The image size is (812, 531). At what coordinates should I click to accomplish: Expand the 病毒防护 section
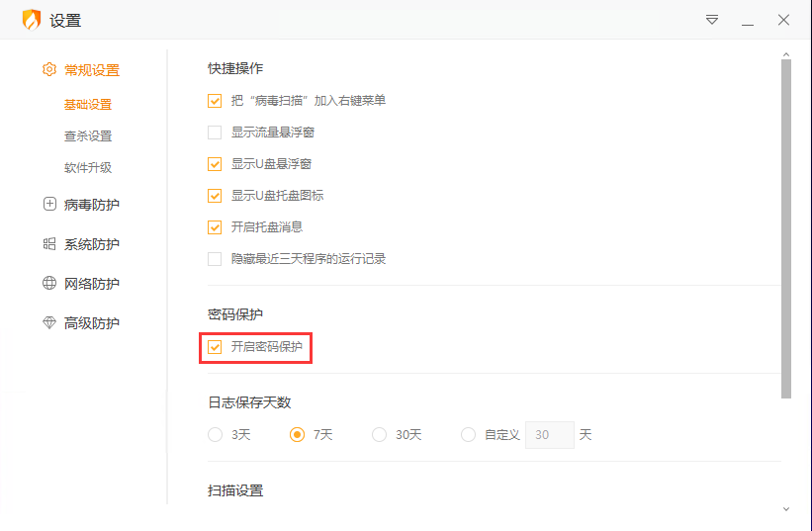click(x=91, y=205)
